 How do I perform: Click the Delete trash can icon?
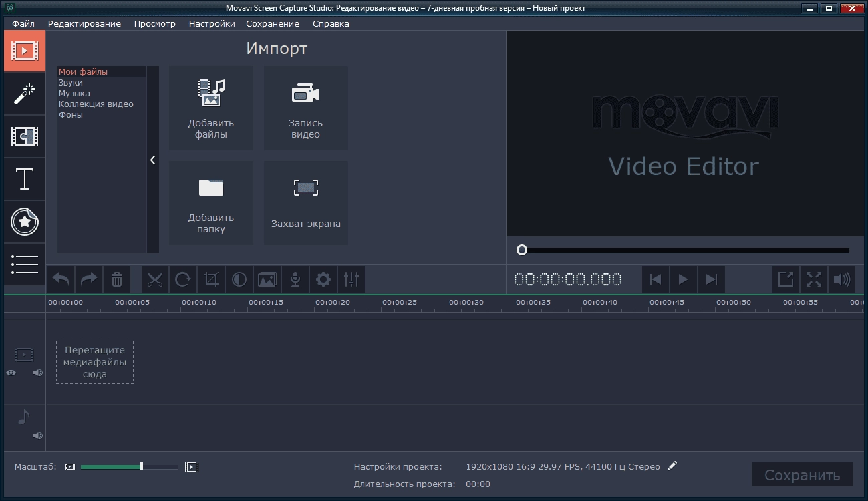117,279
